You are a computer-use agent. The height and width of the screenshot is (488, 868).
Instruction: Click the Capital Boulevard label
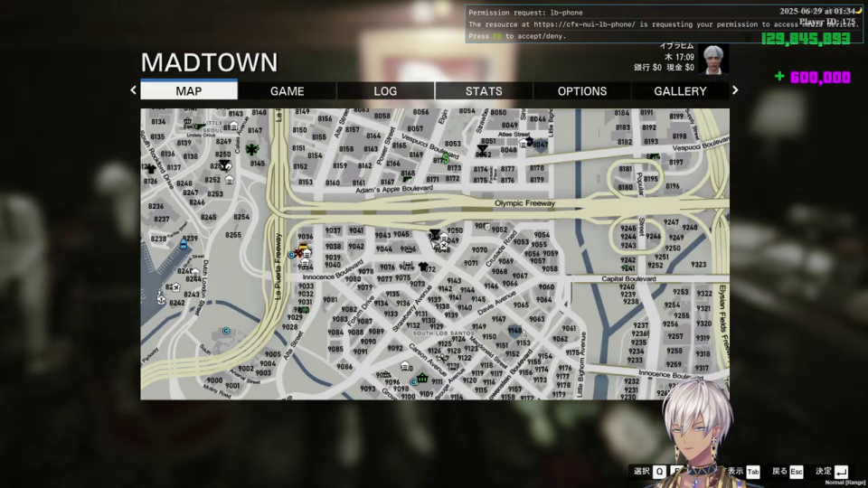(629, 279)
